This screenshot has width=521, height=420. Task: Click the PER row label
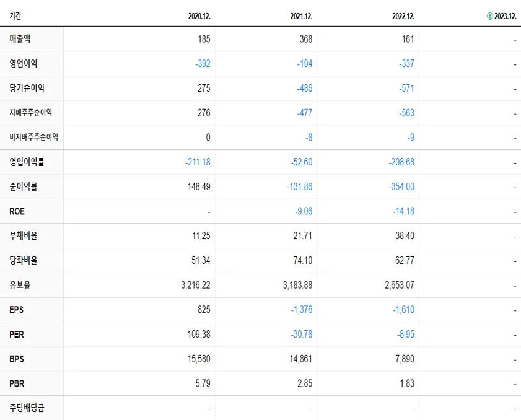click(17, 335)
